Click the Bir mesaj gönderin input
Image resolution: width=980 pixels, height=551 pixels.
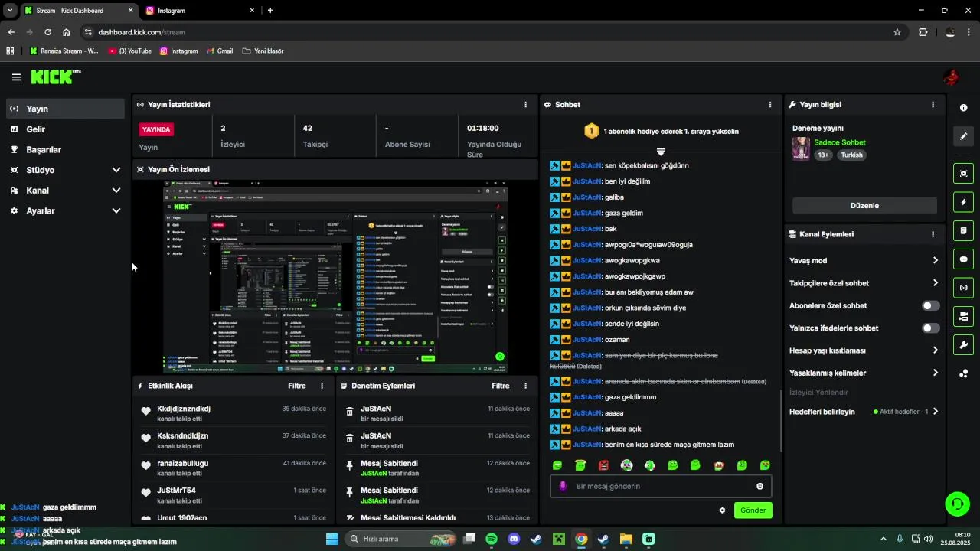(661, 487)
